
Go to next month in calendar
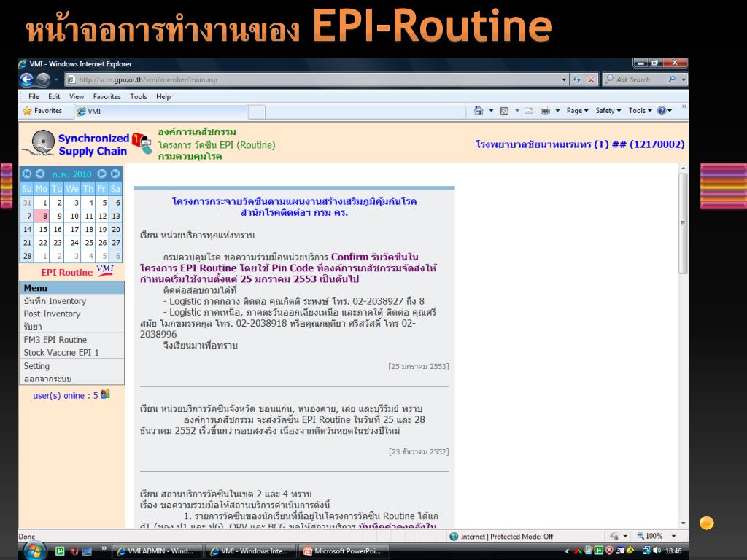pyautogui.click(x=102, y=174)
